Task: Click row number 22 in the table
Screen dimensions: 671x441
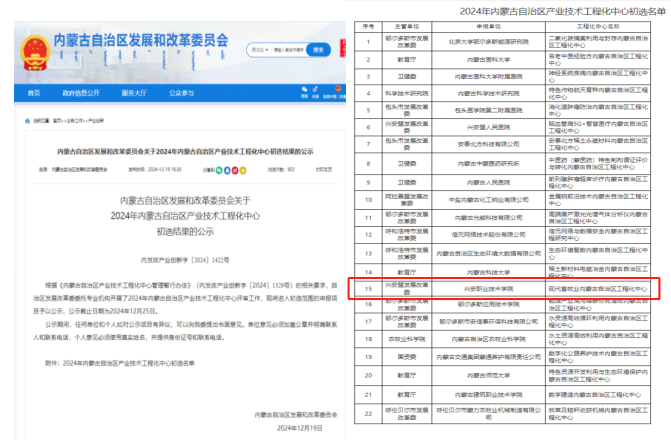Action: tap(368, 414)
